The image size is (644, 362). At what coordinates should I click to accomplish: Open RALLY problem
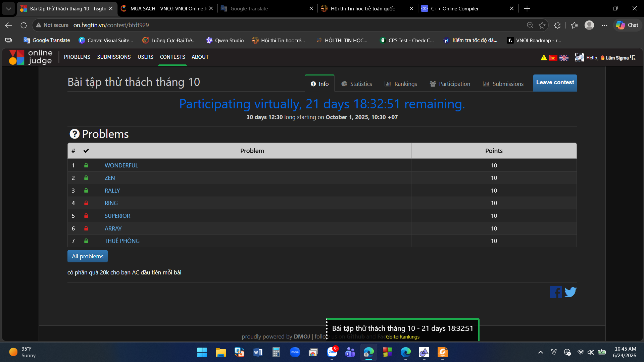tap(112, 191)
